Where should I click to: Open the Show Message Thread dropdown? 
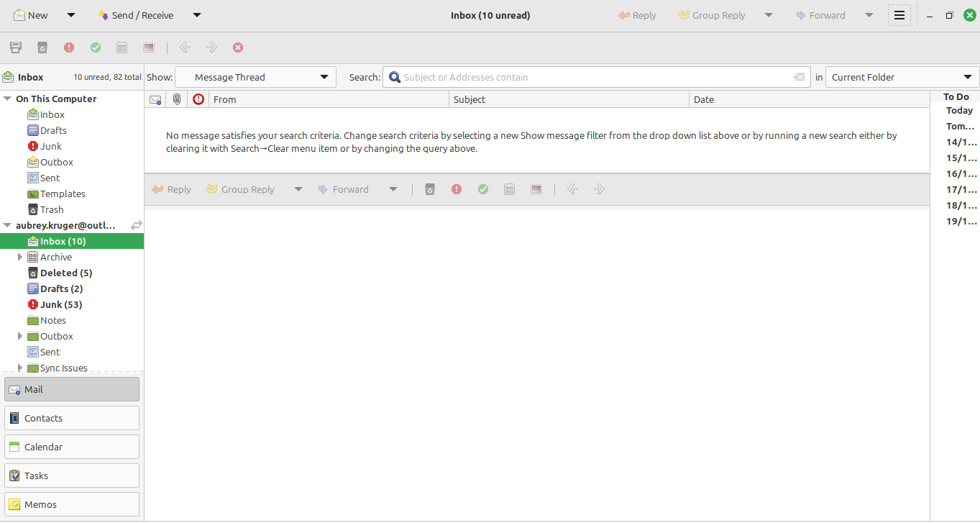point(255,77)
